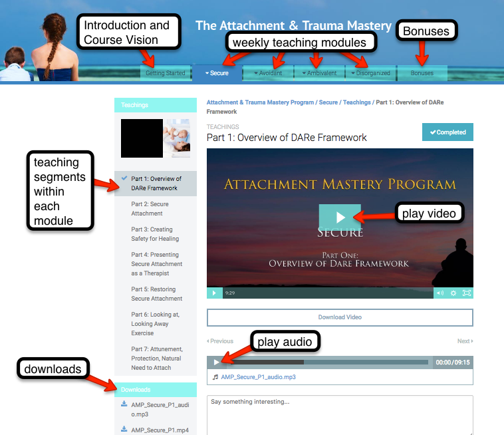Click the Say something interesting comment box
This screenshot has height=435, width=504.
pos(340,415)
